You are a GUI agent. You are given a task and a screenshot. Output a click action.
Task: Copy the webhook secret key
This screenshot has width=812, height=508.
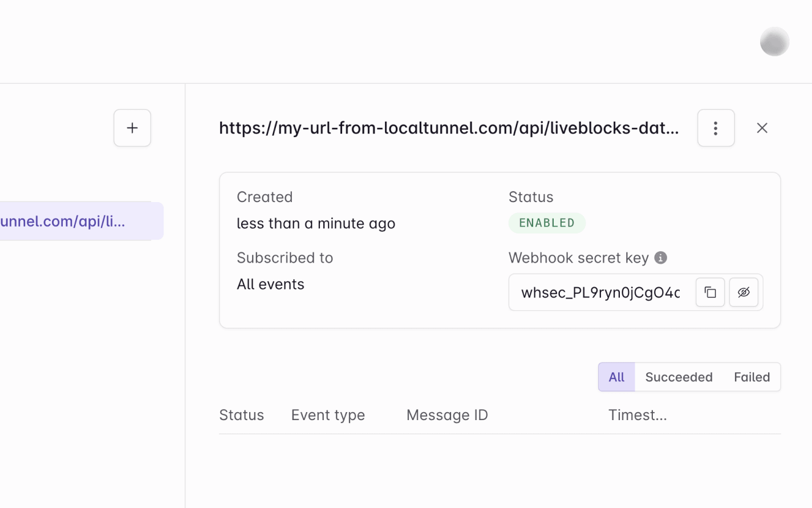[x=709, y=292]
